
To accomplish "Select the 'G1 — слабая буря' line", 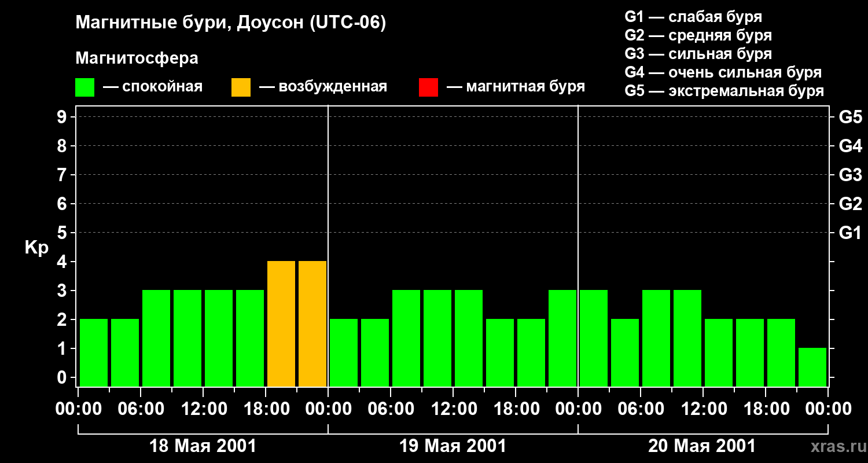I will (x=693, y=17).
